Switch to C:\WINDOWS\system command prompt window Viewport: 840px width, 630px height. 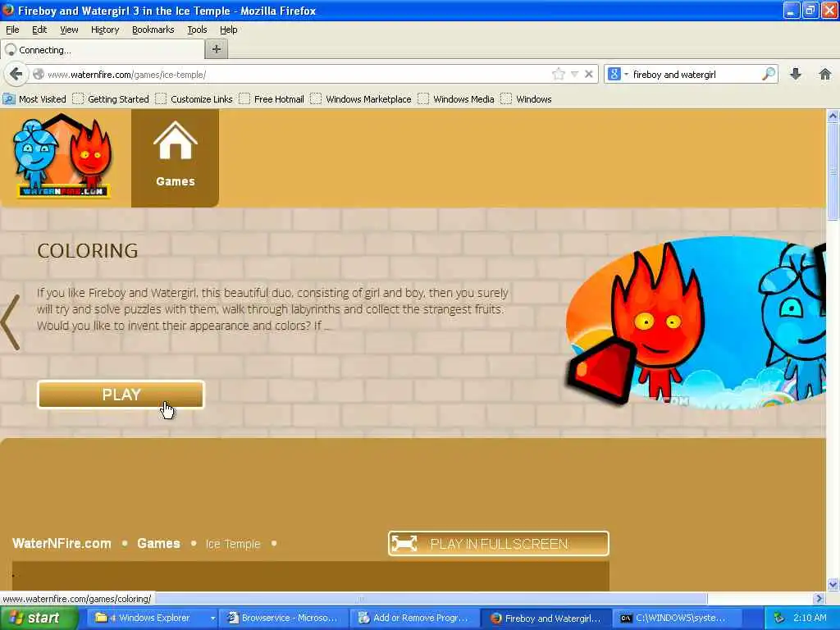pyautogui.click(x=675, y=619)
